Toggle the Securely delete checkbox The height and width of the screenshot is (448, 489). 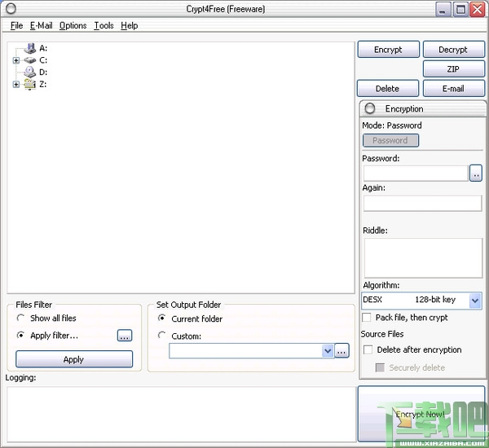click(380, 367)
